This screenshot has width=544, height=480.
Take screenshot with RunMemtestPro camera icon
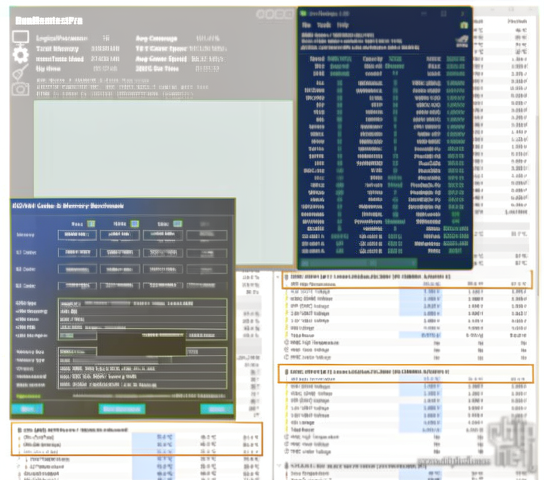point(20,89)
